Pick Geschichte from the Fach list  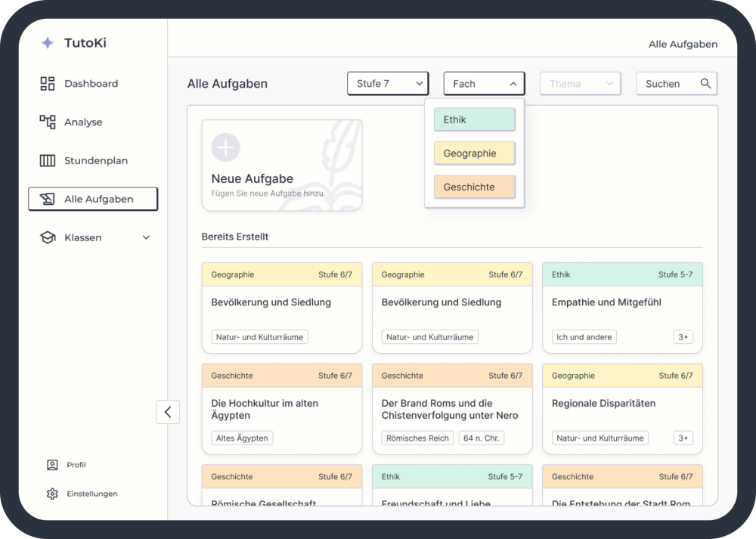[474, 187]
